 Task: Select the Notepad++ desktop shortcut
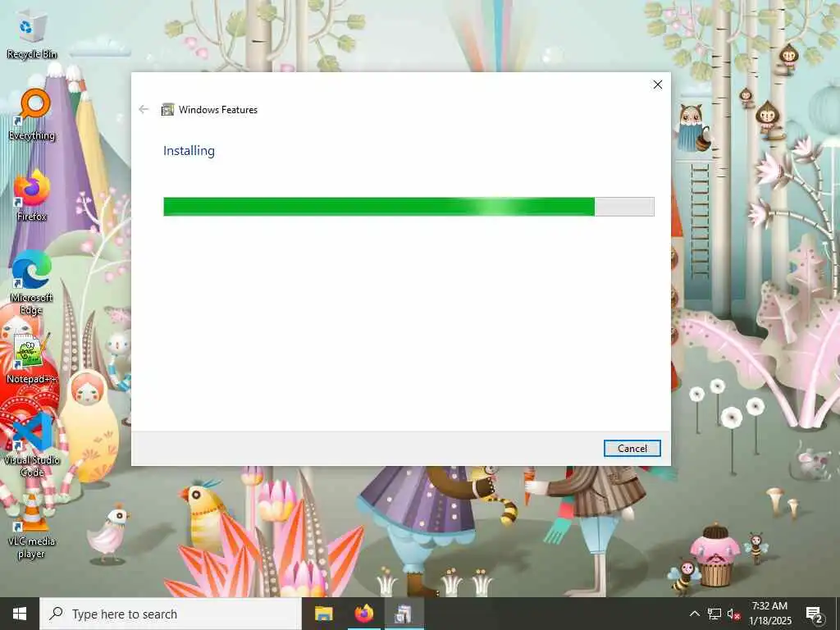(32, 358)
